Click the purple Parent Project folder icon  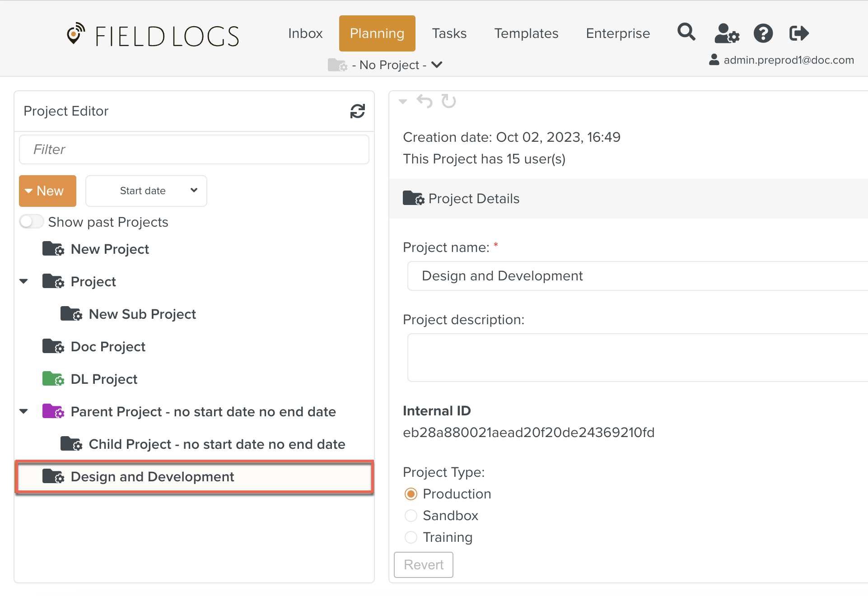(x=53, y=411)
